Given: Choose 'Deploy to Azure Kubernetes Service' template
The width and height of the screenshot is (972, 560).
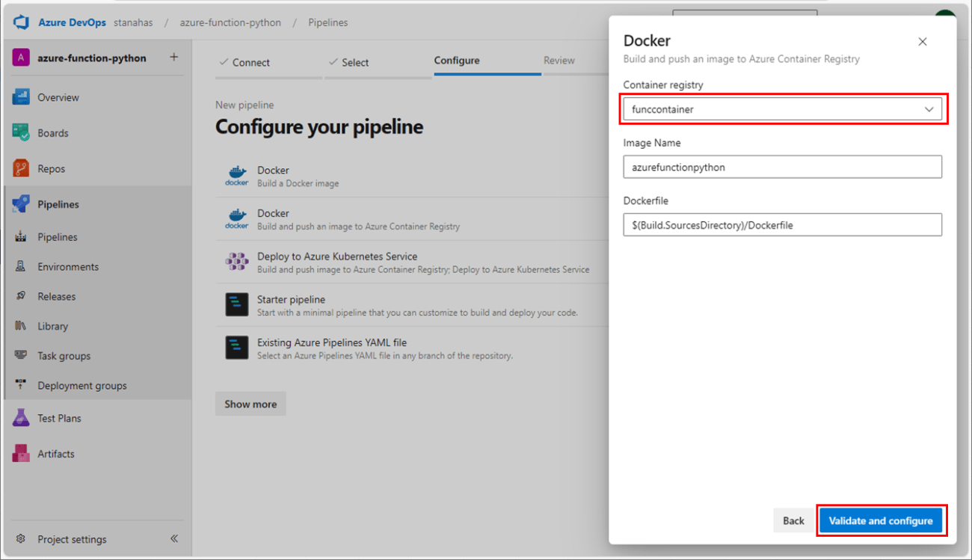Looking at the screenshot, I should pos(337,256).
